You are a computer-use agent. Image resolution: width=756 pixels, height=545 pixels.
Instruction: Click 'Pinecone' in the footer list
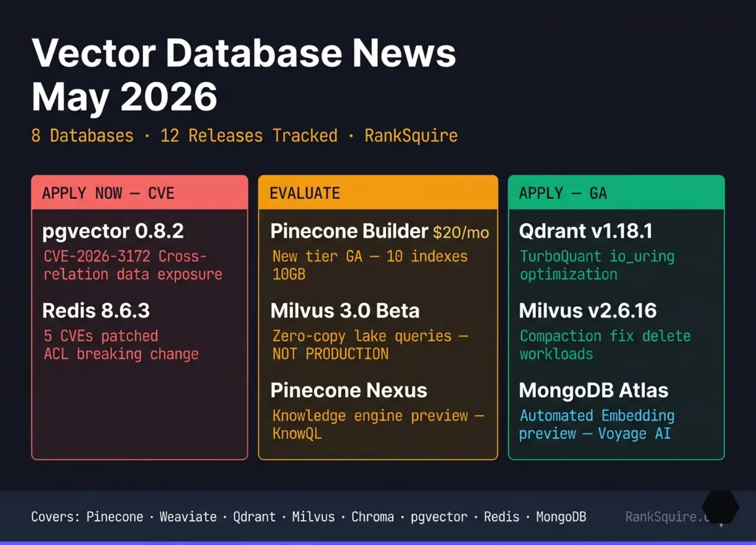114,517
